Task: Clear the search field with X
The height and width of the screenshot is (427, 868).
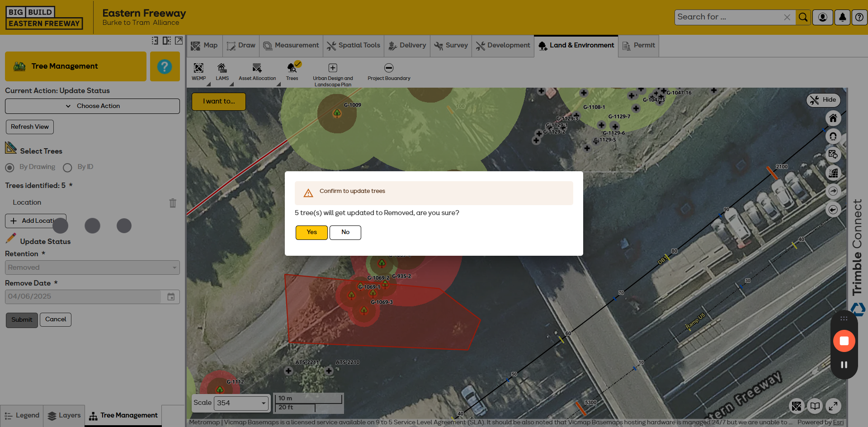Action: coord(787,17)
